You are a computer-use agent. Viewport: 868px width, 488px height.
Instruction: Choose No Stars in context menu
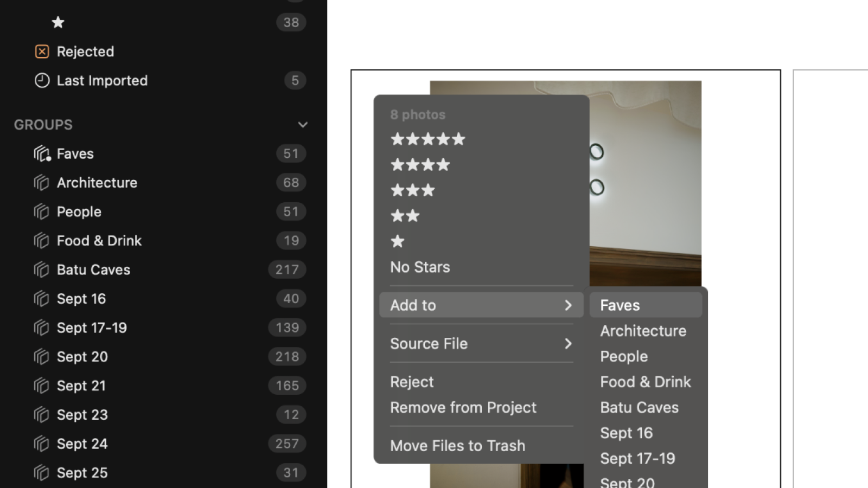420,267
